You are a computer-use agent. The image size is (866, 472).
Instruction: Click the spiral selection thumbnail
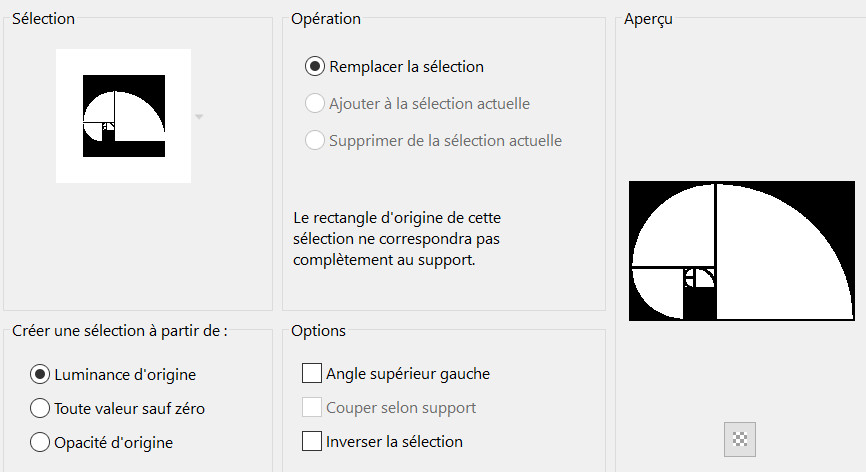tap(123, 116)
